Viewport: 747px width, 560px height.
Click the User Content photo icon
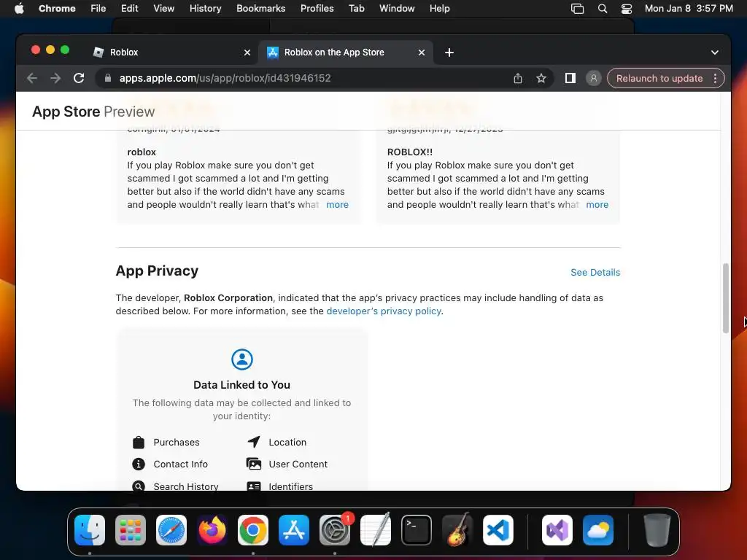pos(254,464)
